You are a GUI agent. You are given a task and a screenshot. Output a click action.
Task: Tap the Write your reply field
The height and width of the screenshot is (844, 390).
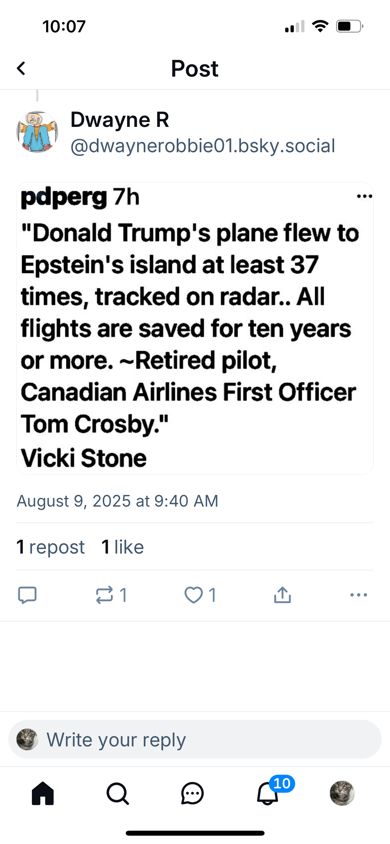pyautogui.click(x=195, y=740)
